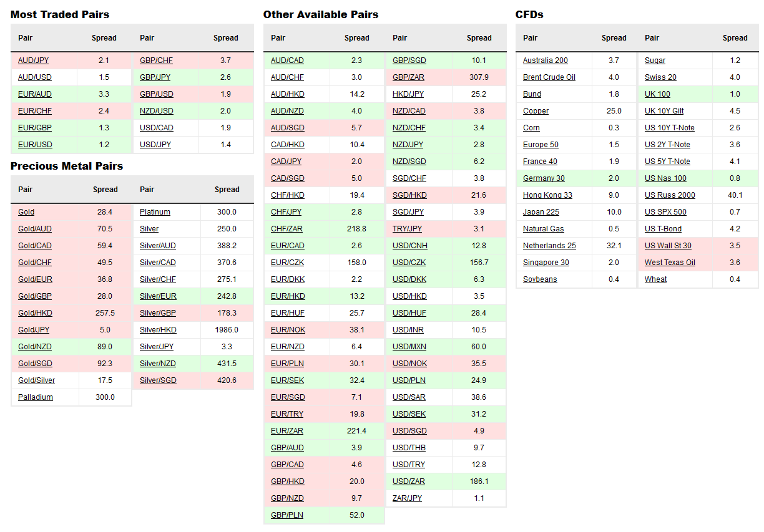This screenshot has height=532, width=764.
Task: Open the GBP/PLN pair link
Action: point(287,515)
